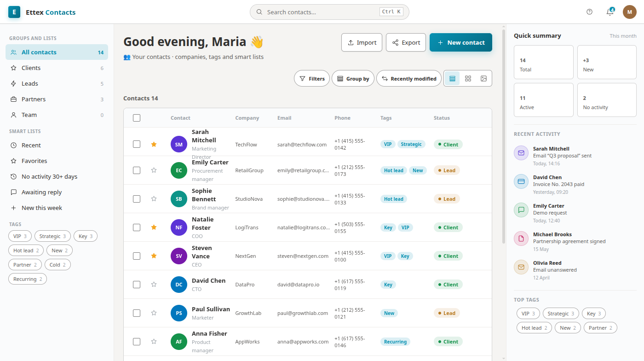Click the Import button
Image resolution: width=644 pixels, height=361 pixels.
click(362, 42)
